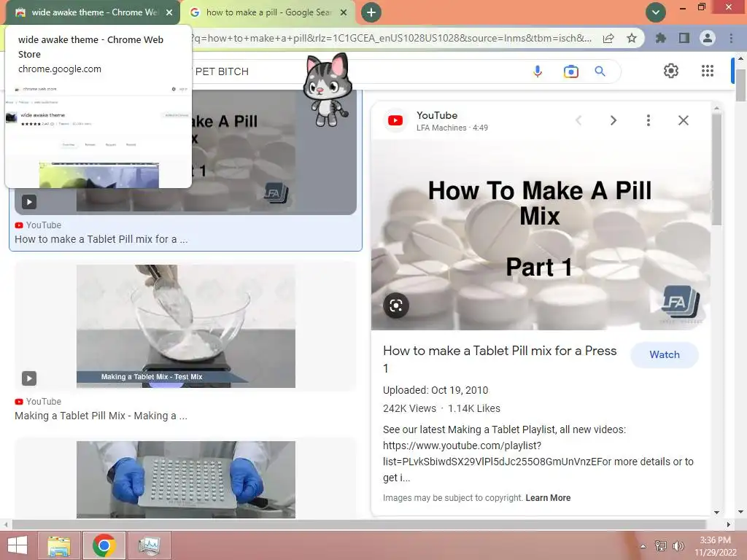747x560 pixels.
Task: Open Google quick settings gear
Action: [671, 71]
